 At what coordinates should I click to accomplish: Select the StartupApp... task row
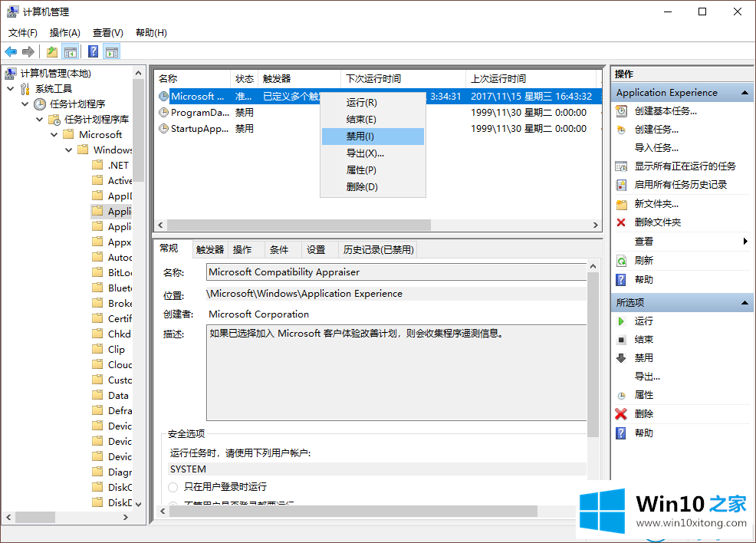click(x=378, y=129)
